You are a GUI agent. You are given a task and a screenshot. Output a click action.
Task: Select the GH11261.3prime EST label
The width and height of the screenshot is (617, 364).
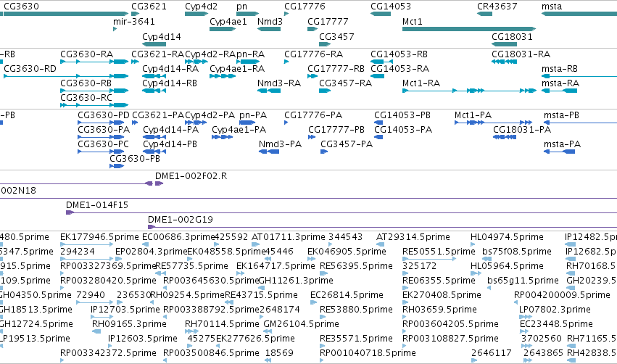pyautogui.click(x=296, y=281)
